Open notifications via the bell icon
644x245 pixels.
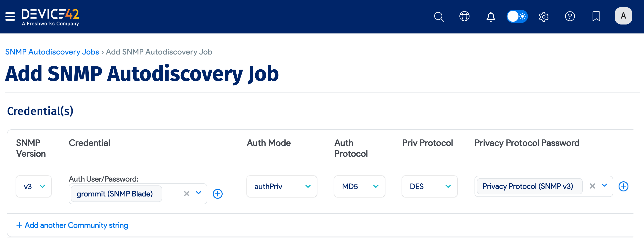click(x=491, y=16)
